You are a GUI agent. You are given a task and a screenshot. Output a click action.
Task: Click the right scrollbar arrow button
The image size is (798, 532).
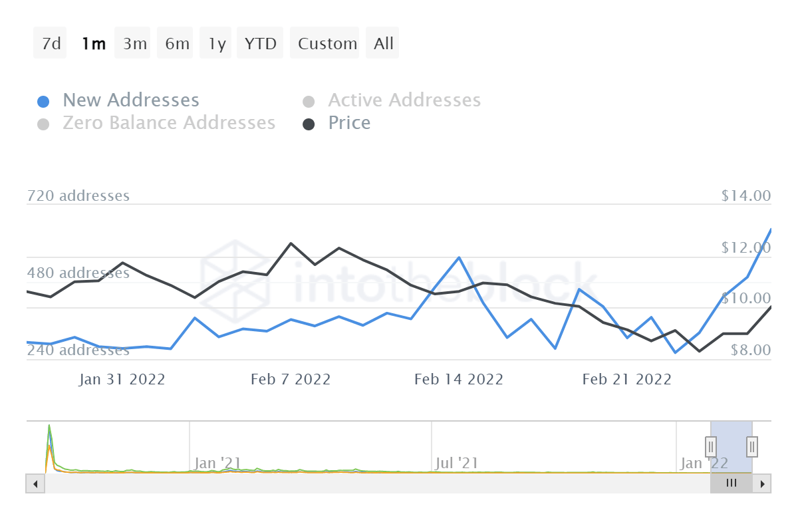tap(763, 483)
